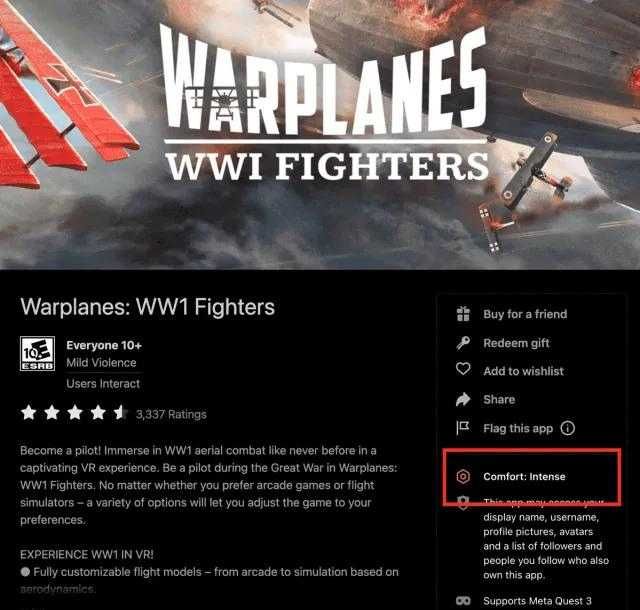Click Supports Meta Quest 3 text

click(x=537, y=601)
